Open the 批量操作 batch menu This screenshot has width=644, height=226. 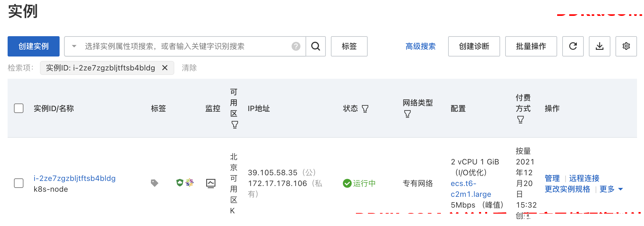531,46
